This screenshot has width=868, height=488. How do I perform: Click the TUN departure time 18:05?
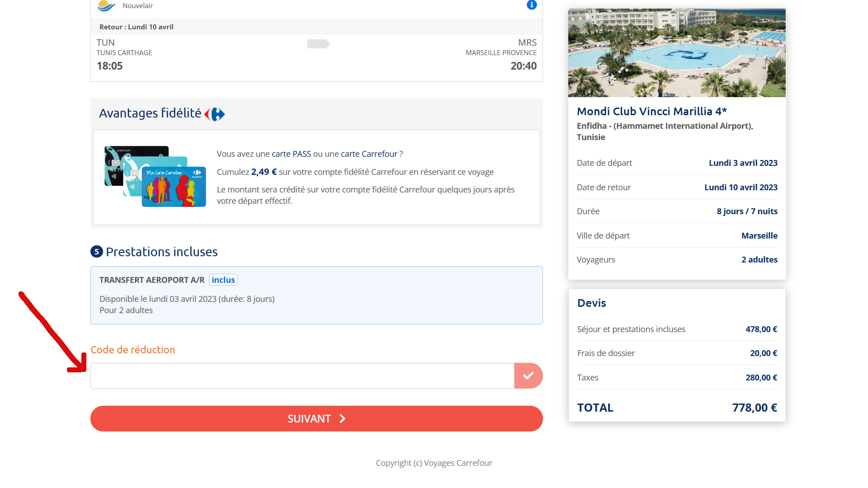coord(109,66)
